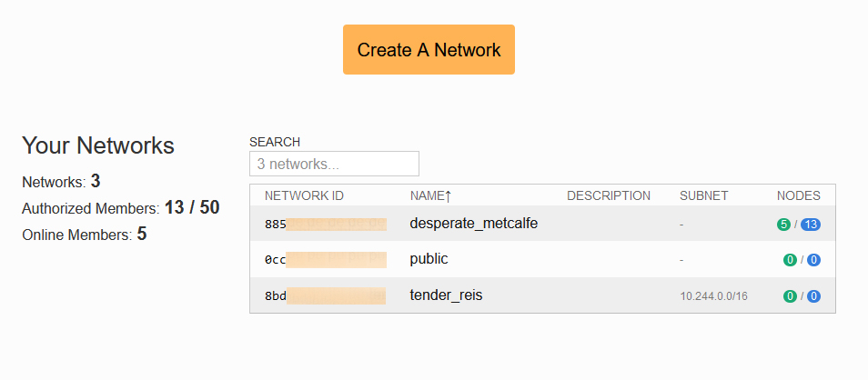Sort networks by Subnet header
Image resolution: width=868 pixels, height=380 pixels.
pyautogui.click(x=703, y=195)
